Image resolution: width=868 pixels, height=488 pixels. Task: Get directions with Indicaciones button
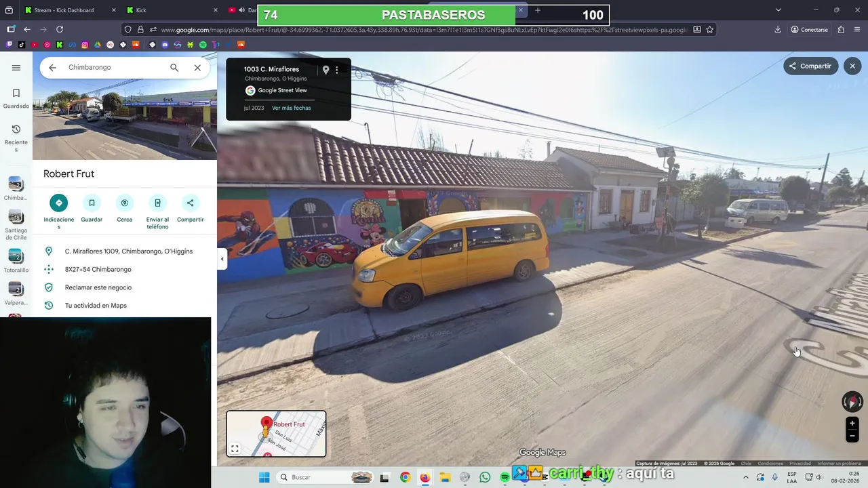(x=59, y=211)
